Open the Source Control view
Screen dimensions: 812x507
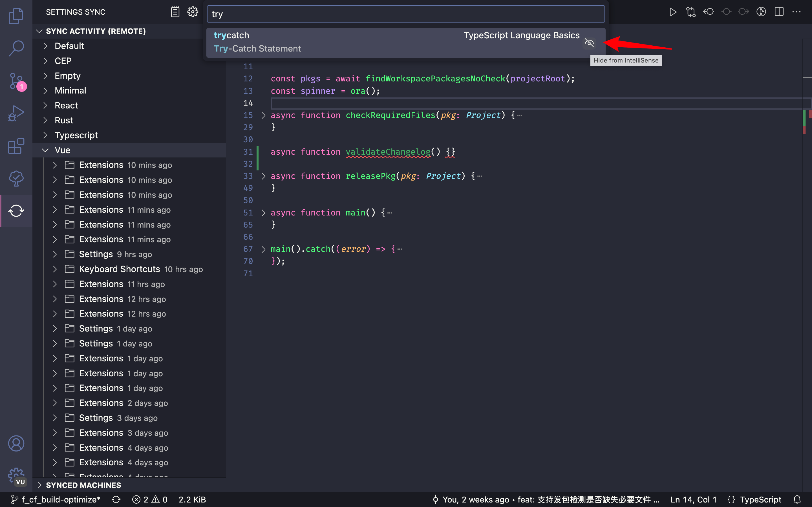tap(16, 81)
